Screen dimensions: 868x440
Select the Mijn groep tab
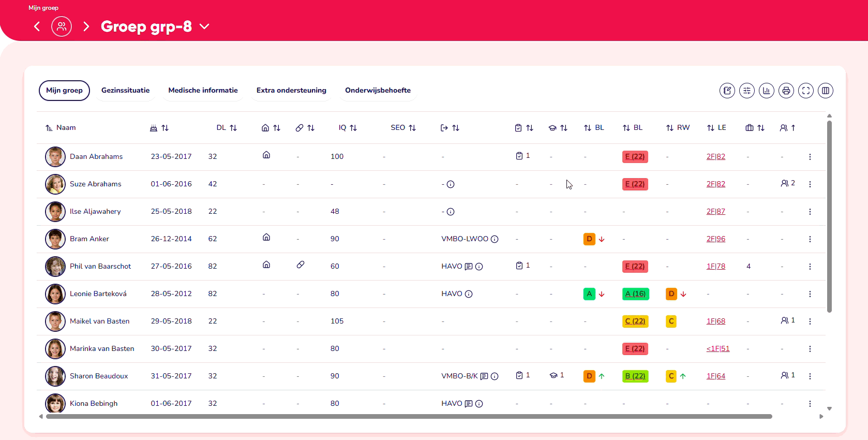point(64,90)
